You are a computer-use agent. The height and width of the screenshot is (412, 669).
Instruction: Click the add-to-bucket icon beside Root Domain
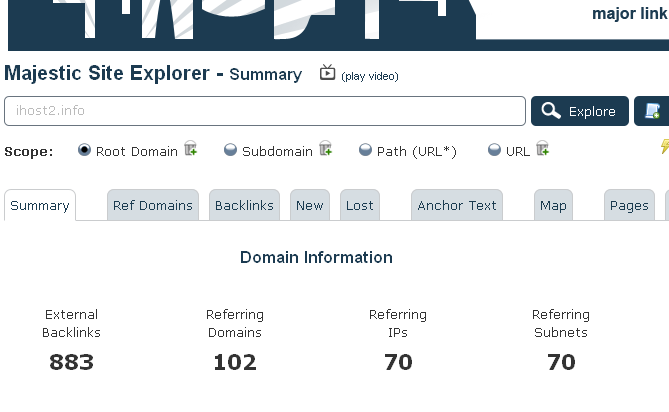click(x=190, y=148)
